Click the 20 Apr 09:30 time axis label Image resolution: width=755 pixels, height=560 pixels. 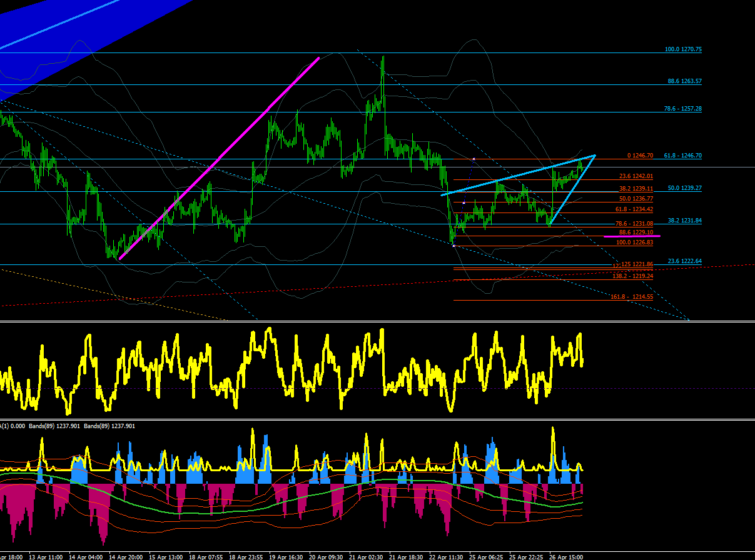pos(327,556)
